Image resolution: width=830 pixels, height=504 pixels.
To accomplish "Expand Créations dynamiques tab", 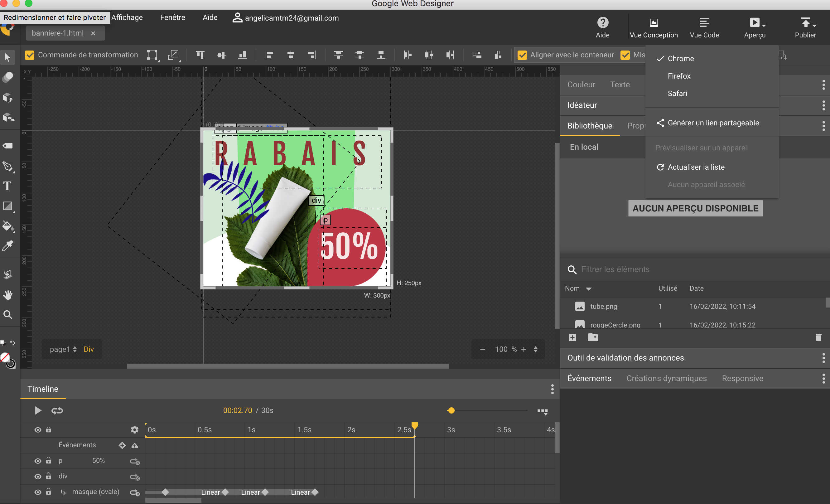I will tap(666, 378).
